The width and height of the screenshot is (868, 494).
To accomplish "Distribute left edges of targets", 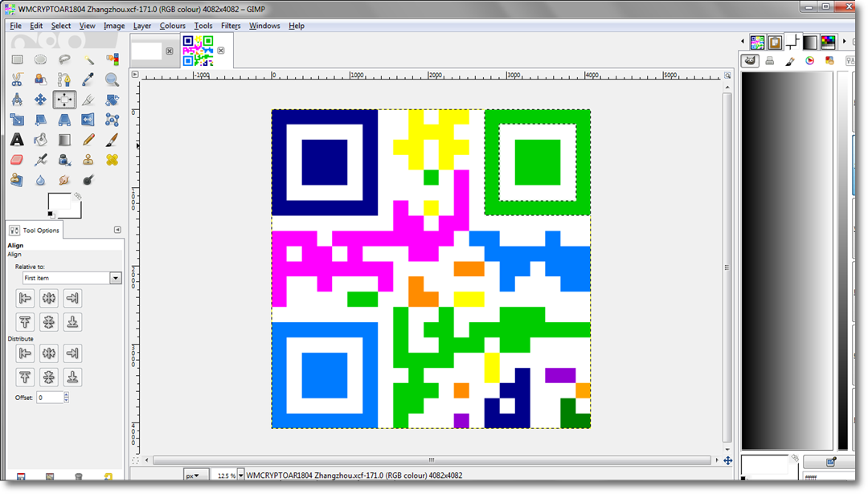I will click(25, 353).
